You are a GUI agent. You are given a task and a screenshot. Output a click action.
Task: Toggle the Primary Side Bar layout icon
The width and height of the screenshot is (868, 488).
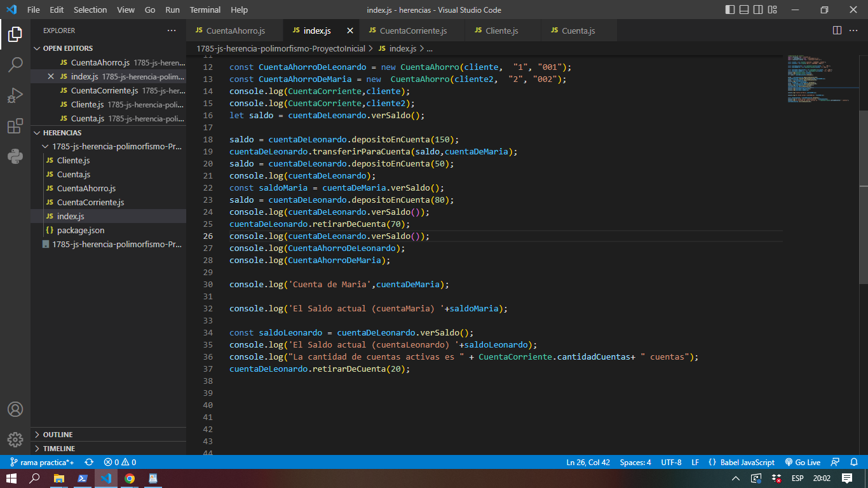(x=729, y=10)
